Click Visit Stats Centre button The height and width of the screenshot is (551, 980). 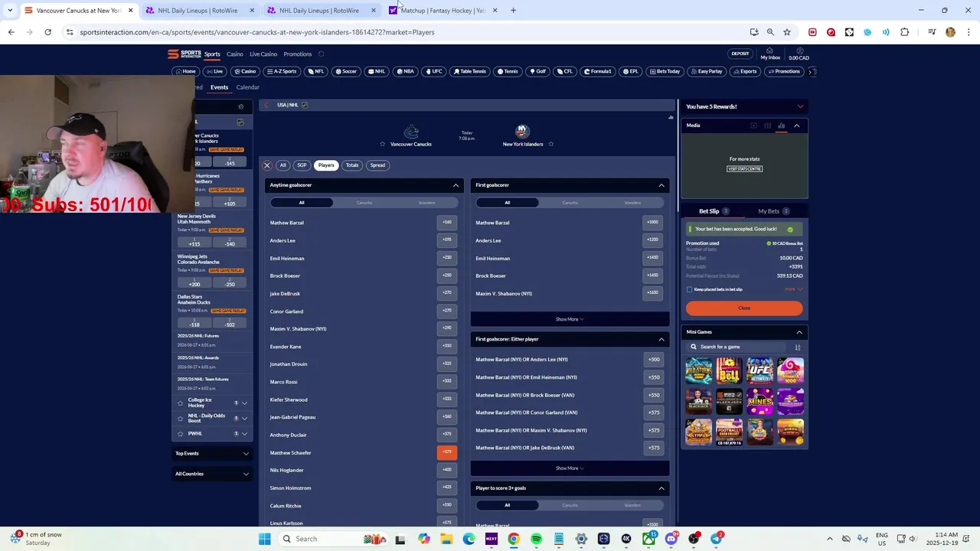[744, 169]
